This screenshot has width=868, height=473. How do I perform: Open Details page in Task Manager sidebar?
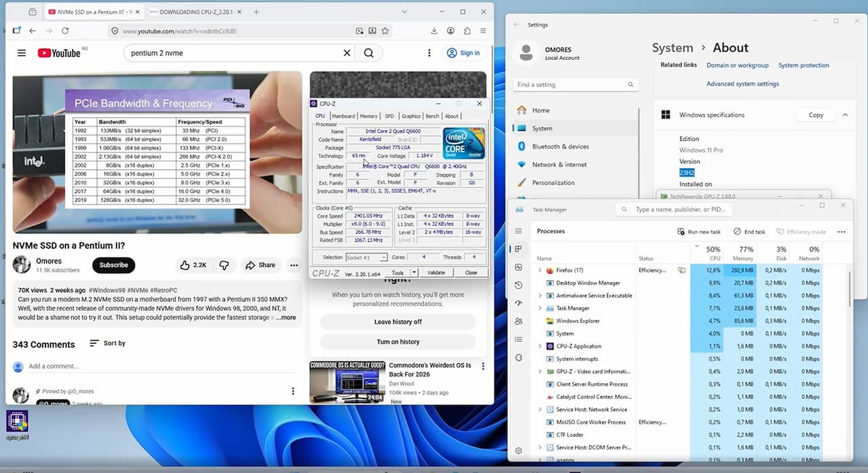click(519, 339)
